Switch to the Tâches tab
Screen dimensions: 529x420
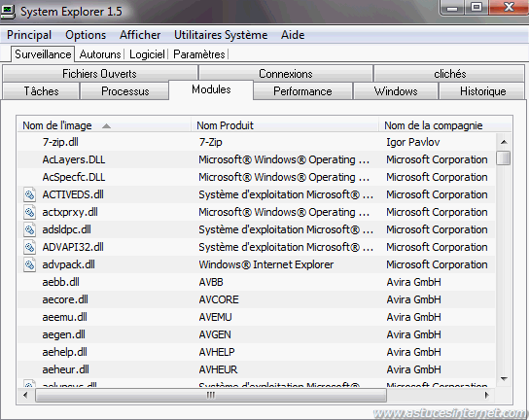(41, 91)
